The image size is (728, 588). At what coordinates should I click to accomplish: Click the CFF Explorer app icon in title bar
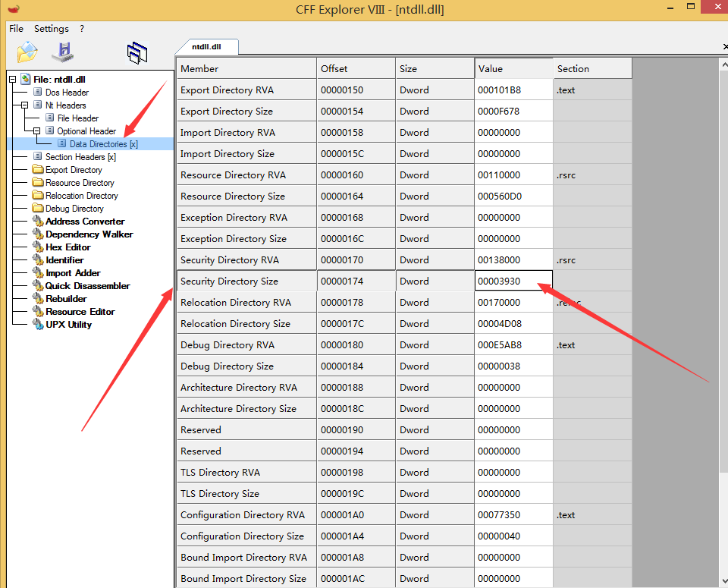pos(14,9)
